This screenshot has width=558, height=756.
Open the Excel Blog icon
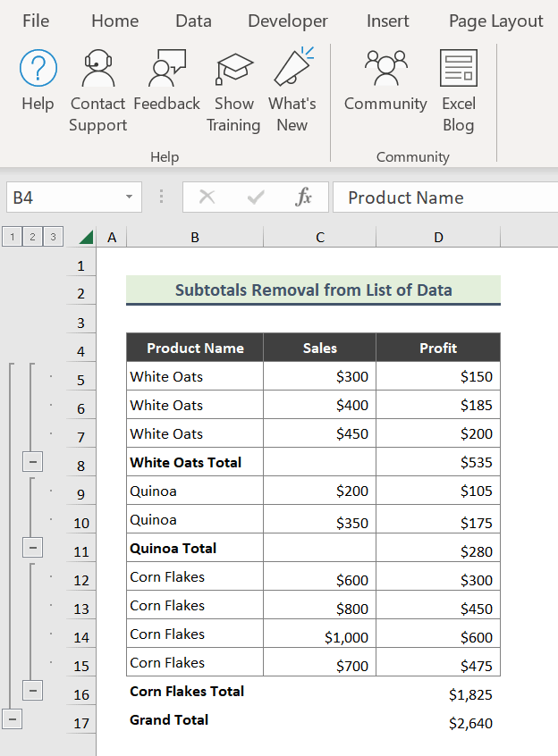pos(459,69)
